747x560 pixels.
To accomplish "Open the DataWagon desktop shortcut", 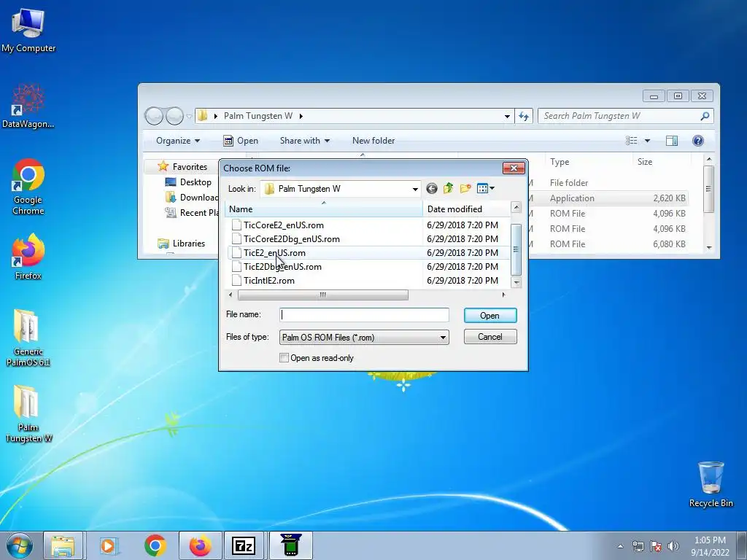I will point(28,106).
